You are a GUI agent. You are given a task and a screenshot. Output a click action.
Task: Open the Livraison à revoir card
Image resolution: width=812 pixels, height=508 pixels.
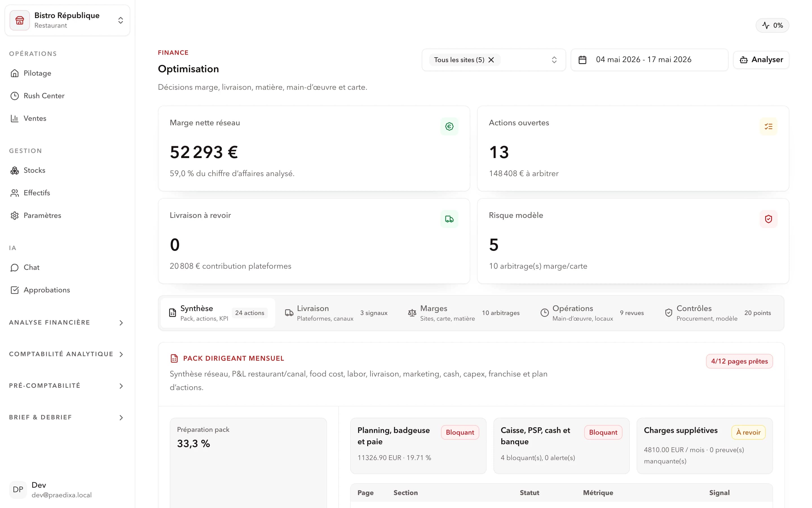(314, 241)
